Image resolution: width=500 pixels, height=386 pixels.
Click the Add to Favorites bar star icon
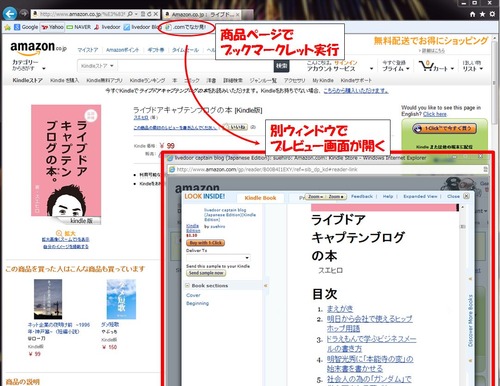(7, 27)
